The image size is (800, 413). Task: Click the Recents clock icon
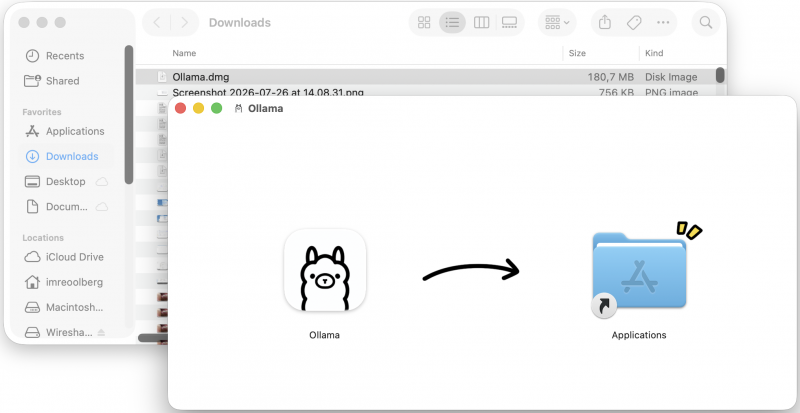(32, 56)
